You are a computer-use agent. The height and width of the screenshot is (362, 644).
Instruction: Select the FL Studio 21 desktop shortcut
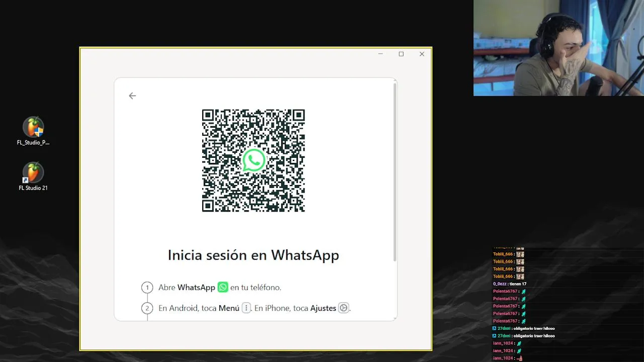point(33,176)
